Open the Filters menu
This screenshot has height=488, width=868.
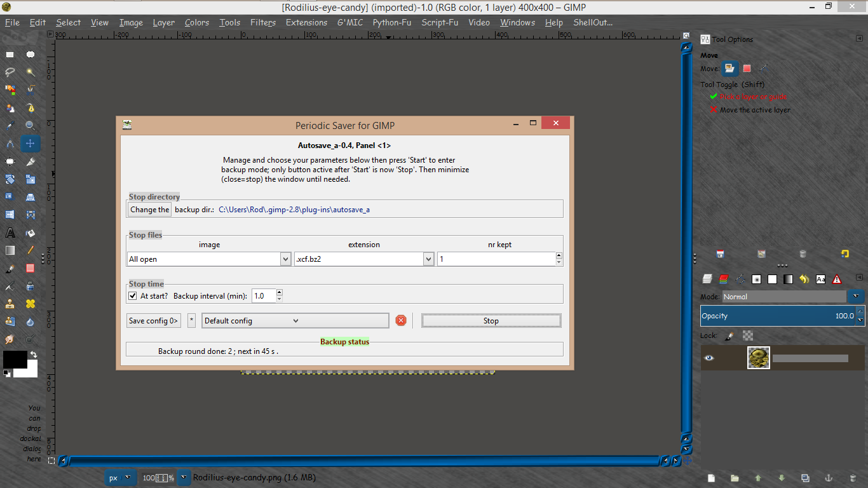pyautogui.click(x=263, y=22)
